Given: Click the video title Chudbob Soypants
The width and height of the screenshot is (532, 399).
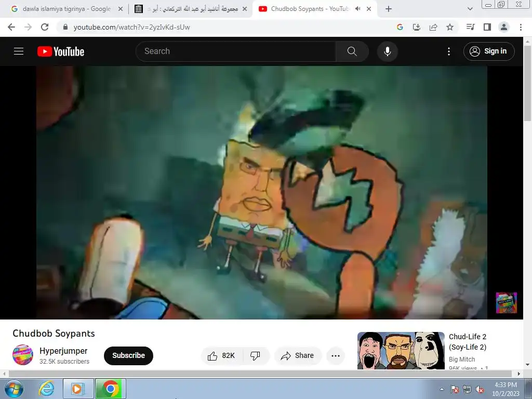Looking at the screenshot, I should pyautogui.click(x=54, y=334).
